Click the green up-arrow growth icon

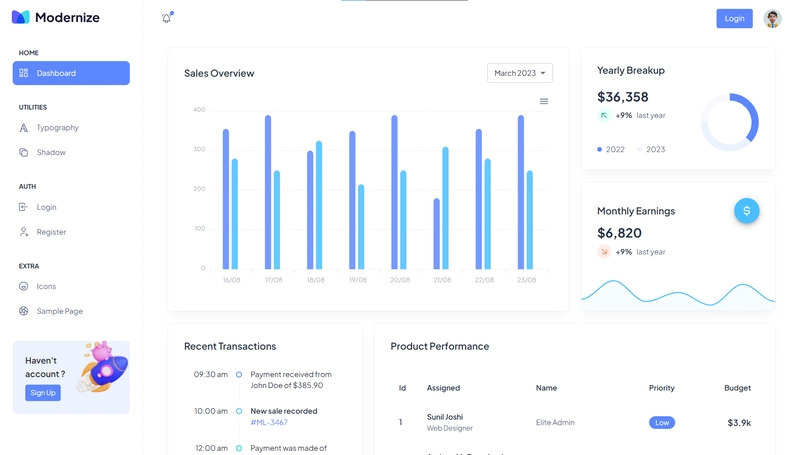(604, 115)
